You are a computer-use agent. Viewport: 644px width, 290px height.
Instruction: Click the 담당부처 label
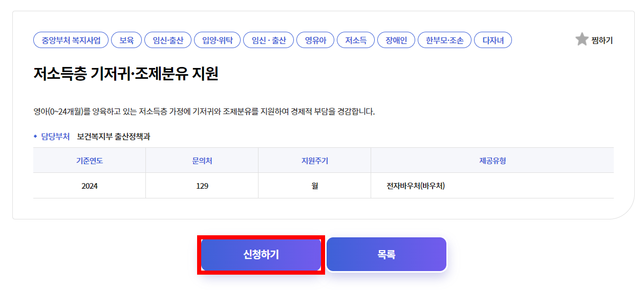[x=55, y=137]
